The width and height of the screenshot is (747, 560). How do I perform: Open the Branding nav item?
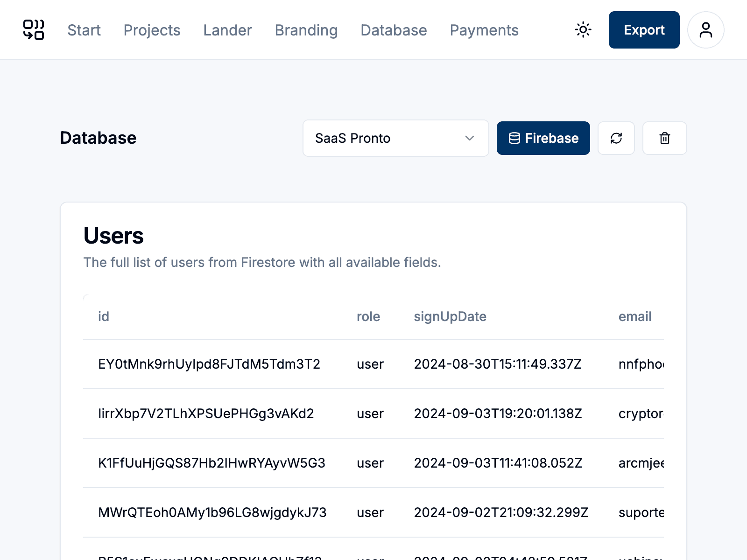click(306, 30)
